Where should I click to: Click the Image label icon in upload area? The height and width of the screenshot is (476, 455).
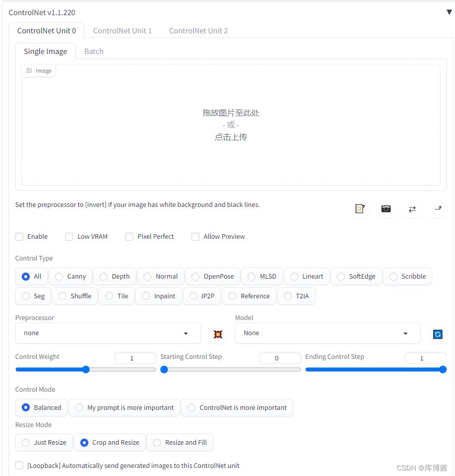coord(29,71)
